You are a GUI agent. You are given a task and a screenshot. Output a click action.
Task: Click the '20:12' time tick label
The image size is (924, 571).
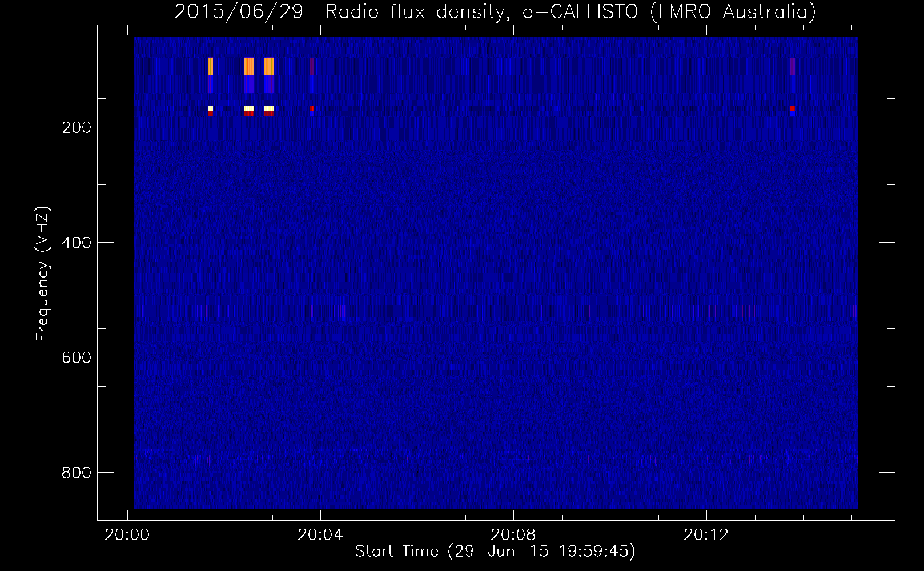(x=706, y=534)
